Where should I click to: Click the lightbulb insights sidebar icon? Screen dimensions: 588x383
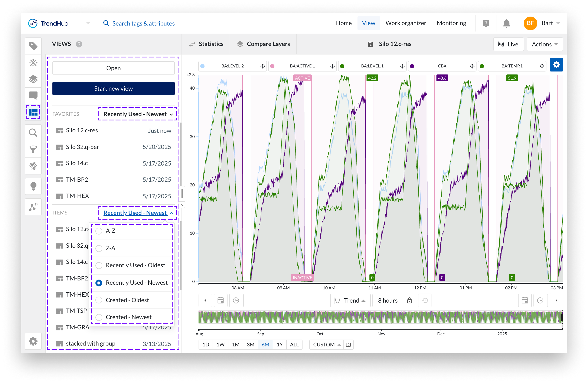click(x=33, y=186)
